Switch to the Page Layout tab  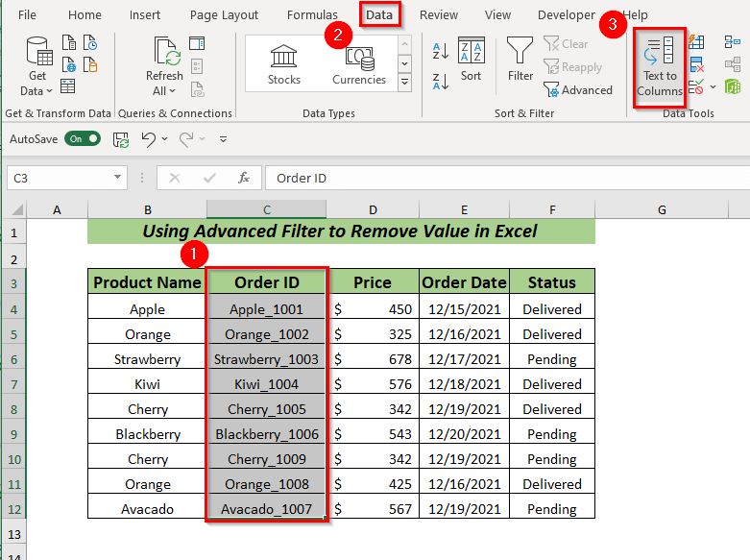(224, 14)
